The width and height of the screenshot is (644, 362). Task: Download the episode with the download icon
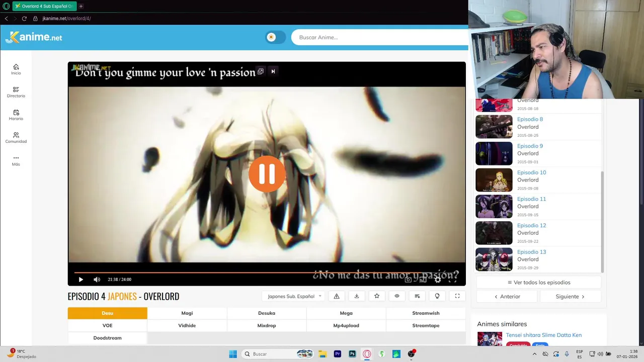pos(357,296)
